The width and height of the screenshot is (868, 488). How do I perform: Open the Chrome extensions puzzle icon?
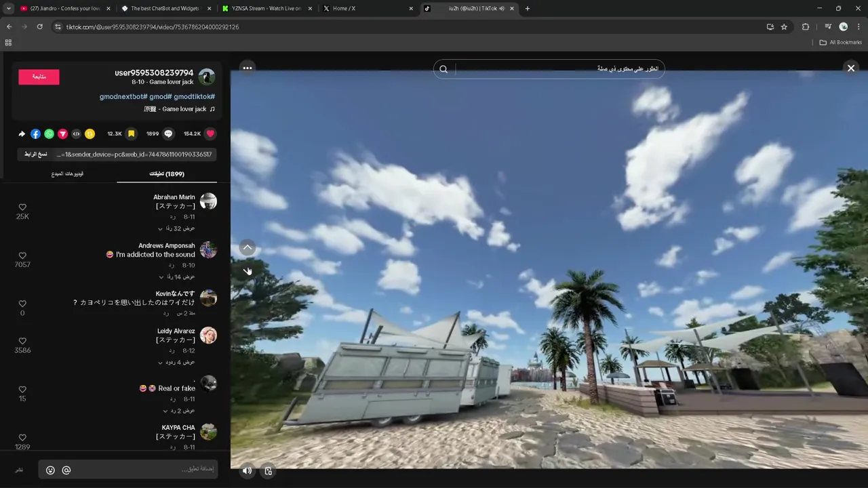point(806,26)
